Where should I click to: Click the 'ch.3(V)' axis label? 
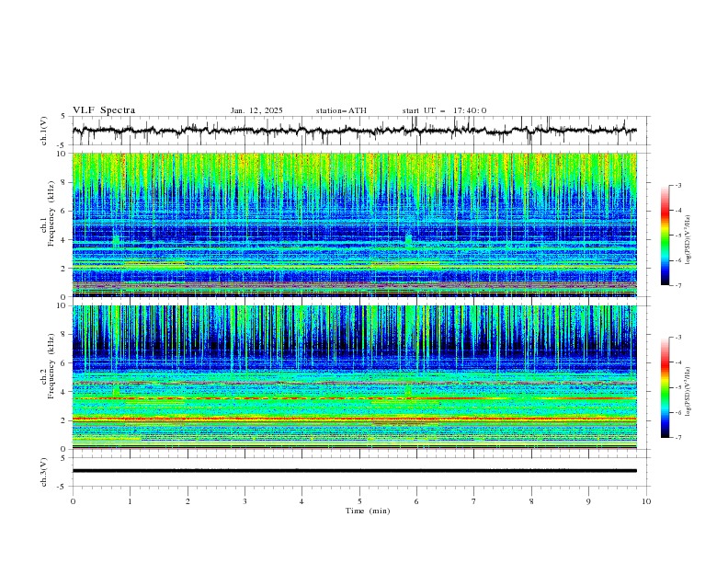click(44, 472)
